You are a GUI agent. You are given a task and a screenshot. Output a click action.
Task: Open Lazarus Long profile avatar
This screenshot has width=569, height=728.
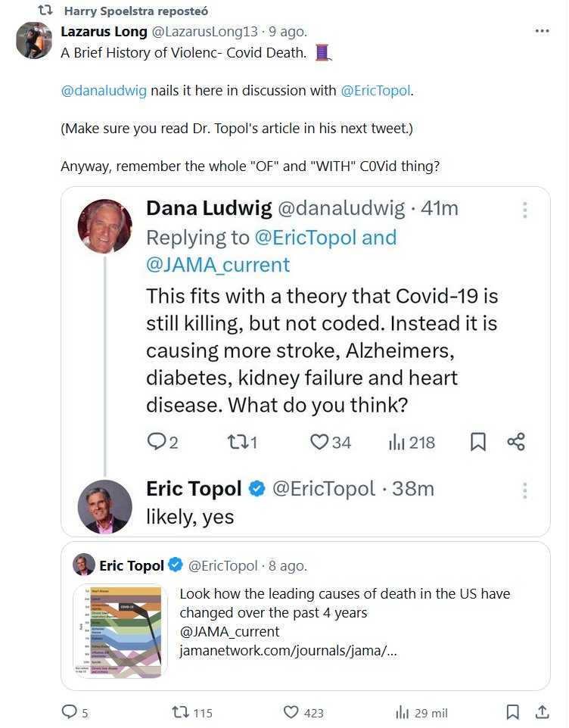[34, 41]
